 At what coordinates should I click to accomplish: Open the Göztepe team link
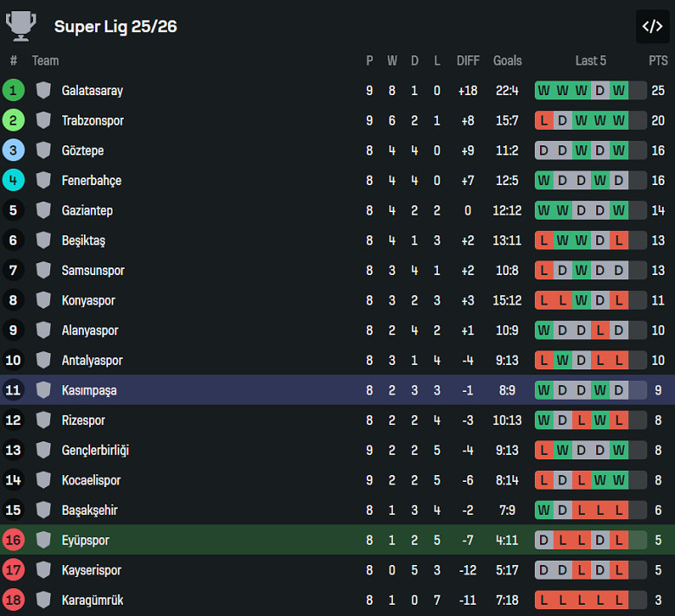(x=82, y=151)
